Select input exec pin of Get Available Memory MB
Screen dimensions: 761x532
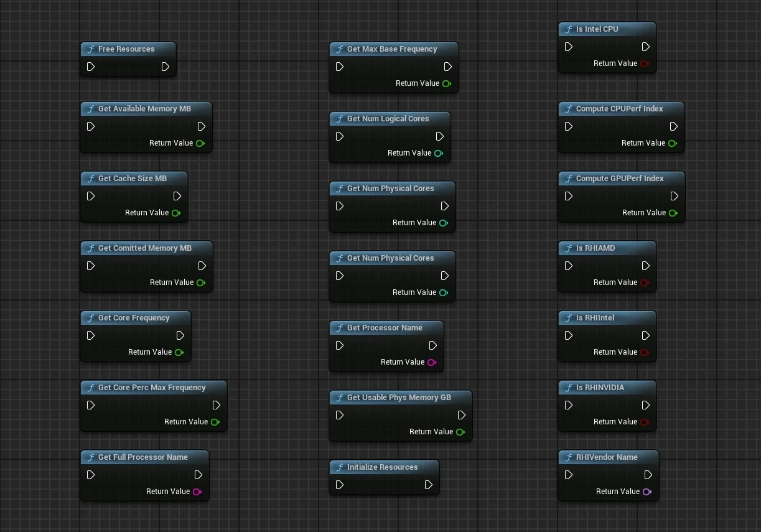point(91,126)
